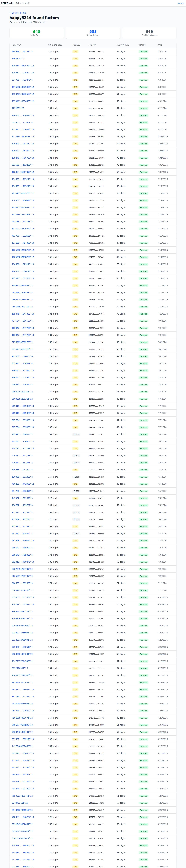Screen dimensions: 186x868
Task: Open formula 117501213779401^12
Action: pyautogui.click(x=23, y=87)
